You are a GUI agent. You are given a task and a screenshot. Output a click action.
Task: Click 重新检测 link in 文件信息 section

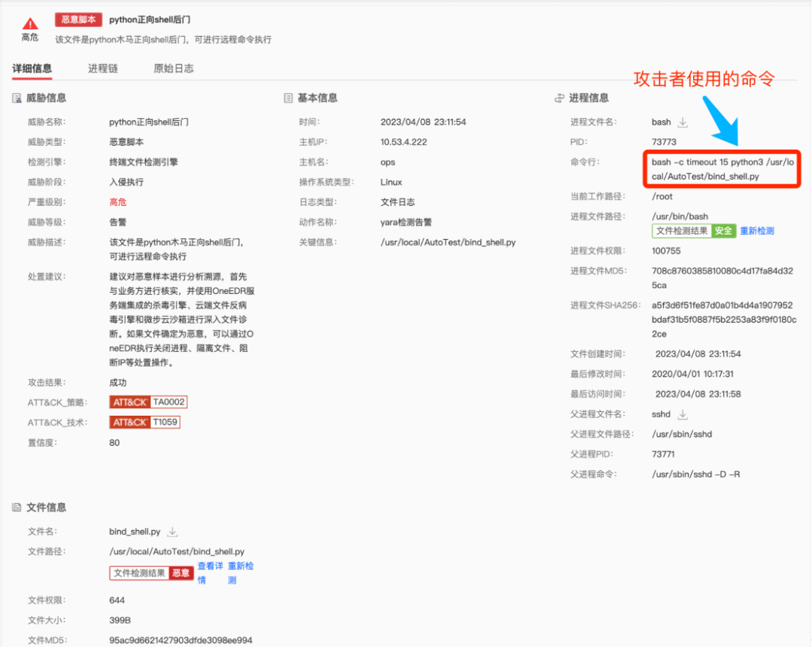(241, 572)
